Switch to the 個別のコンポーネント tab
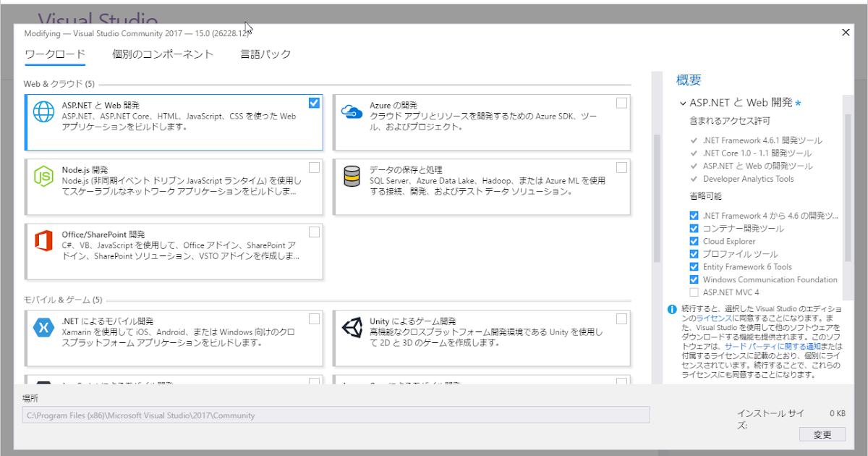This screenshot has width=868, height=456. (162, 54)
